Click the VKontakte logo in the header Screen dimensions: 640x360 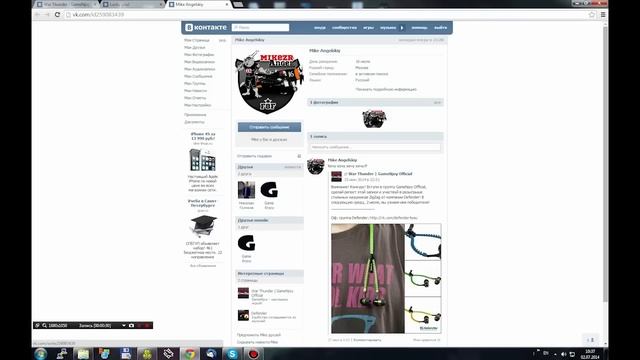pyautogui.click(x=206, y=27)
